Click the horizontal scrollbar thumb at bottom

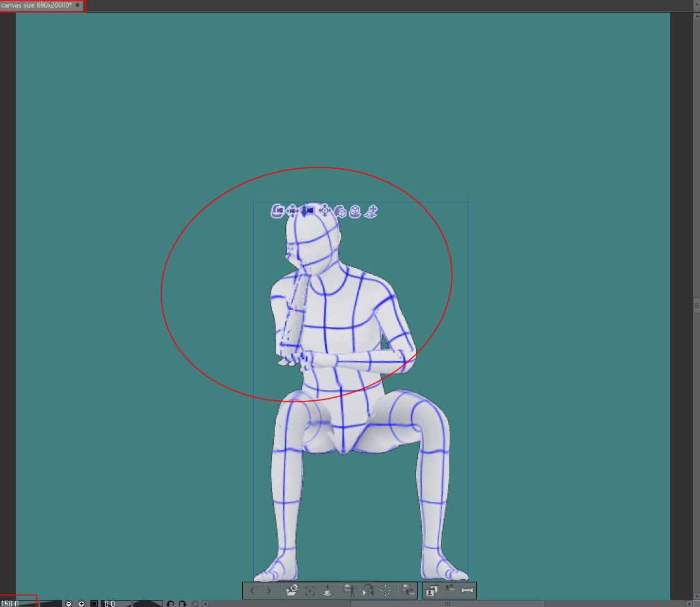point(448,604)
